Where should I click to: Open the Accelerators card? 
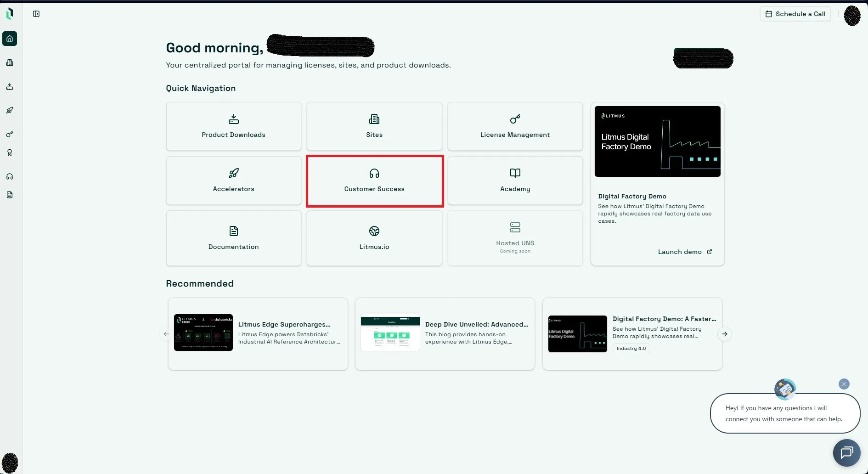coord(233,181)
